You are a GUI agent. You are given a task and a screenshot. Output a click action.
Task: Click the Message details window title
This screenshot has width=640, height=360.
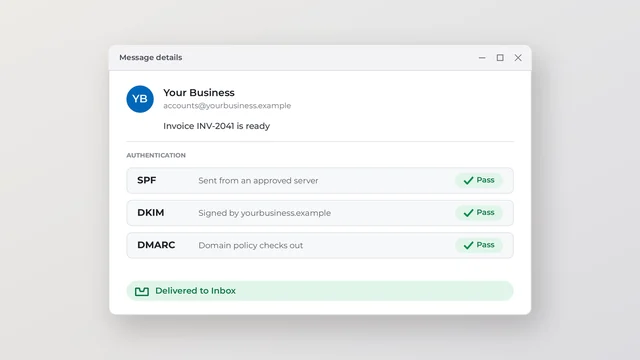pos(151,58)
